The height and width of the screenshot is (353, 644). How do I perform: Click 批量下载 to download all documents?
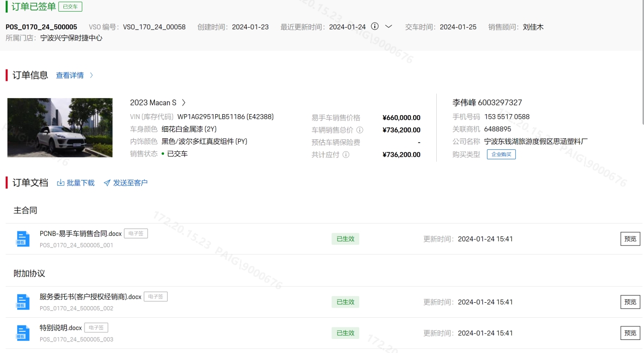(80, 183)
